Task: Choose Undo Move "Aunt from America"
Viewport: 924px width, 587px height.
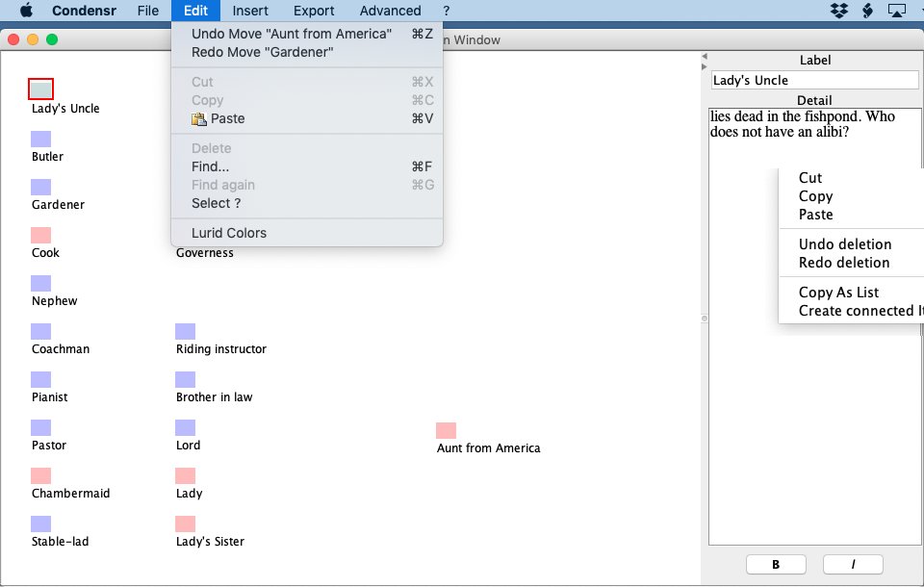Action: click(x=307, y=34)
